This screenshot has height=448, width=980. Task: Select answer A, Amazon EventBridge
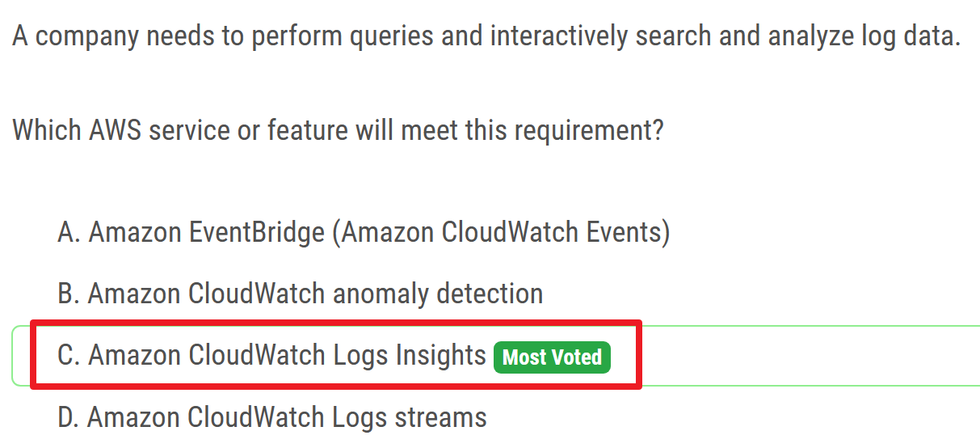pyautogui.click(x=364, y=233)
